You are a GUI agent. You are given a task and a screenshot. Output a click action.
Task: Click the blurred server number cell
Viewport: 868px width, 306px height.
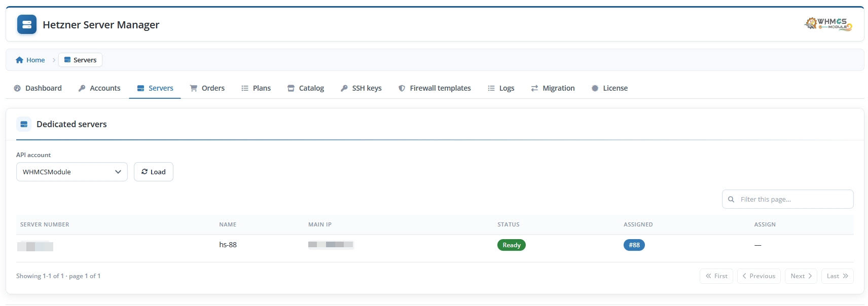click(35, 247)
